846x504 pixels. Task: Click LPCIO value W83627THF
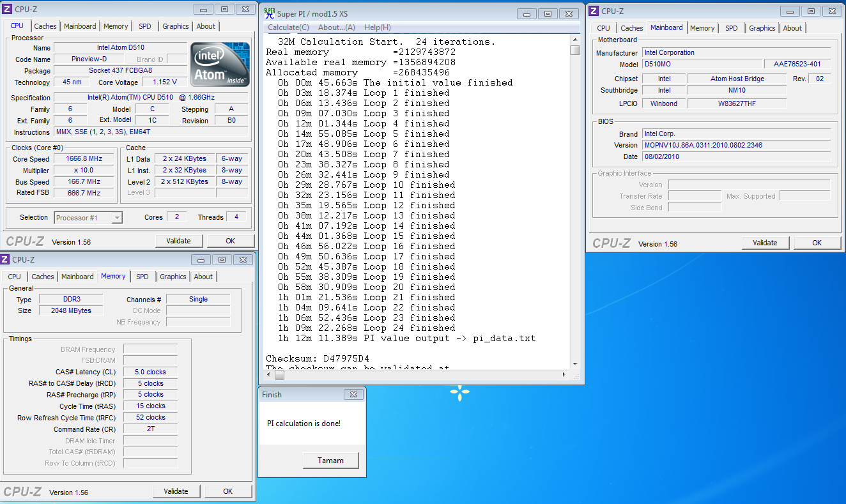point(737,103)
